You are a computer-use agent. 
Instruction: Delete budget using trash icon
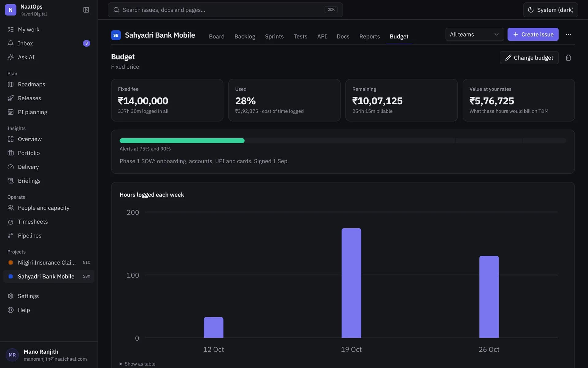[x=568, y=58]
